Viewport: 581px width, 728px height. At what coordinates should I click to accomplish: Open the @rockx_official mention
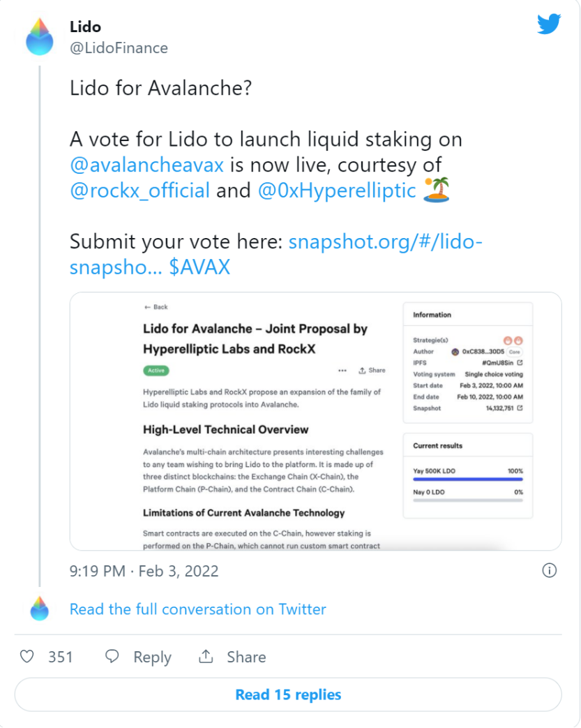coord(139,191)
